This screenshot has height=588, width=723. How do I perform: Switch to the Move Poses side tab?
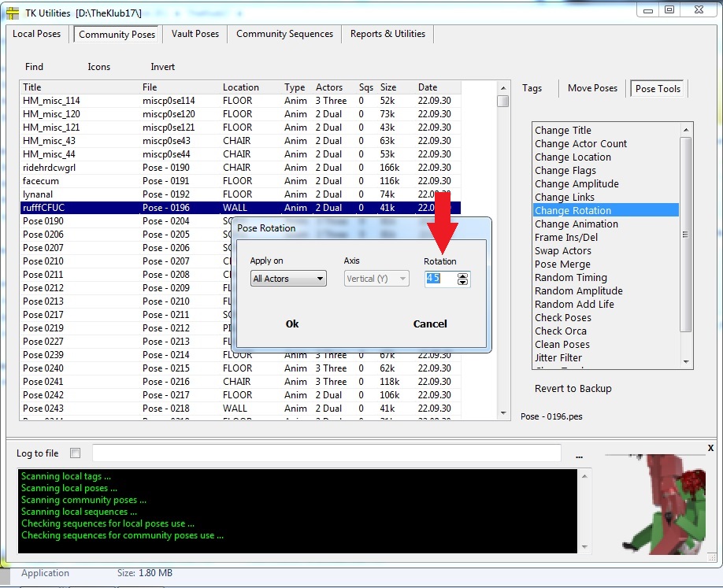[592, 88]
